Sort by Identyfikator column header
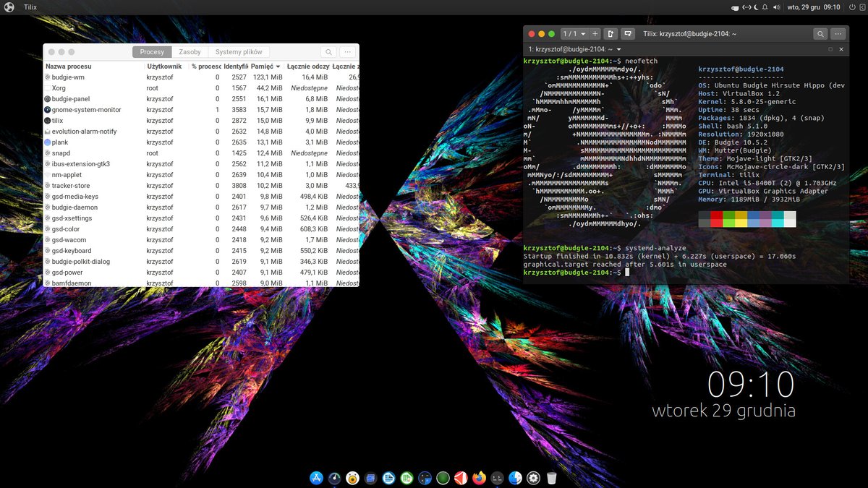Viewport: 868px width, 488px height. pos(236,66)
